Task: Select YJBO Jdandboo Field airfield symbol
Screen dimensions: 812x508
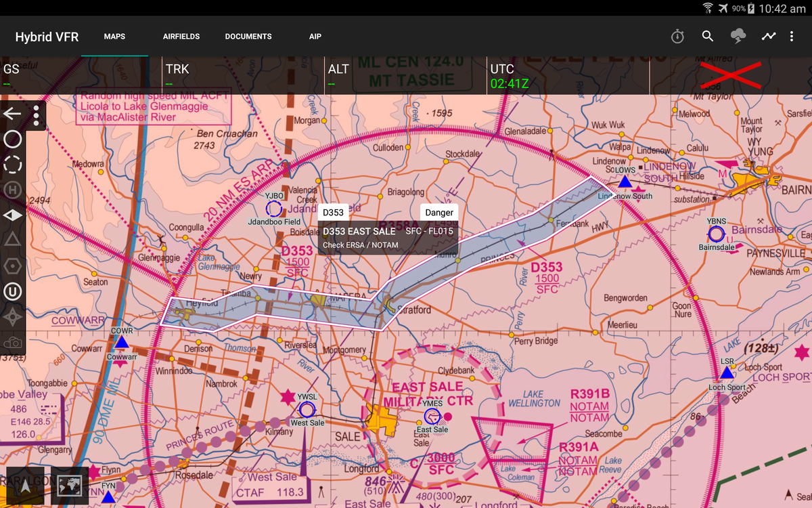Action: 273,209
